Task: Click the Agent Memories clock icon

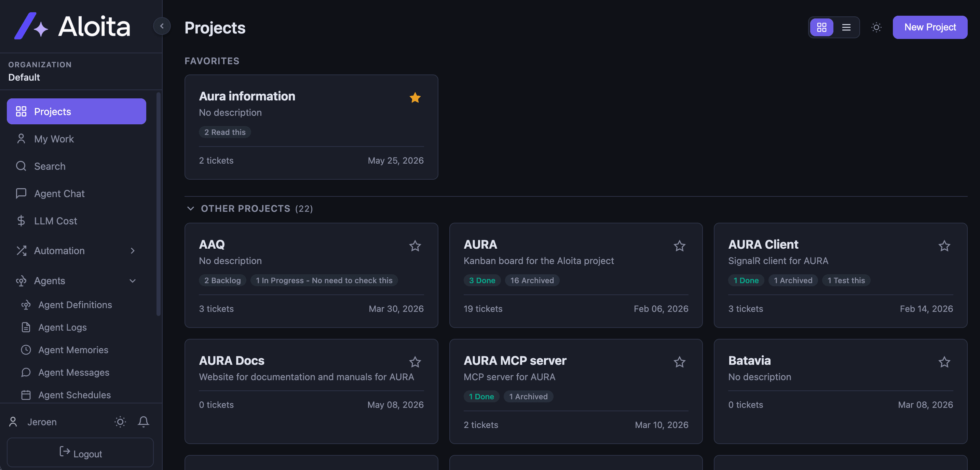Action: [x=26, y=350]
